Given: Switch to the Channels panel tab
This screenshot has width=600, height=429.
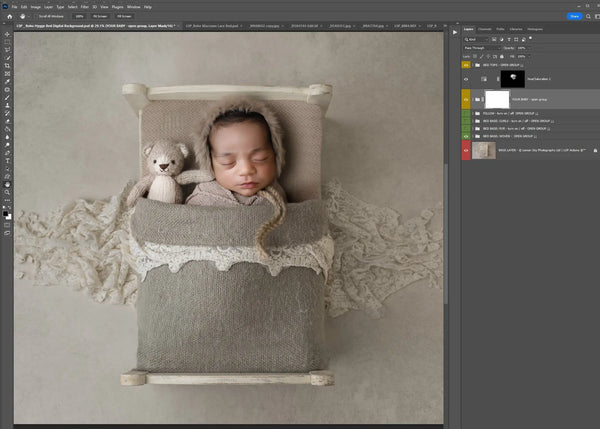Looking at the screenshot, I should click(486, 30).
